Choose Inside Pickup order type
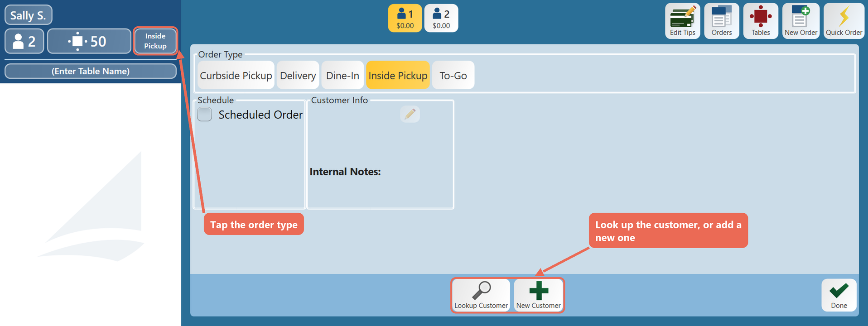This screenshot has height=326, width=868. click(x=398, y=75)
